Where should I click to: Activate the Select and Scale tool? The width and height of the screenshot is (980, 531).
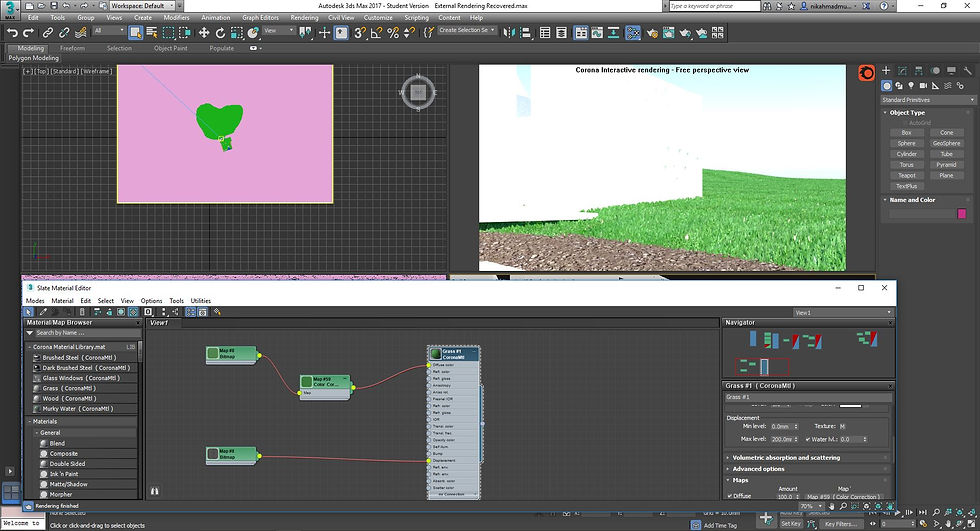[x=237, y=32]
